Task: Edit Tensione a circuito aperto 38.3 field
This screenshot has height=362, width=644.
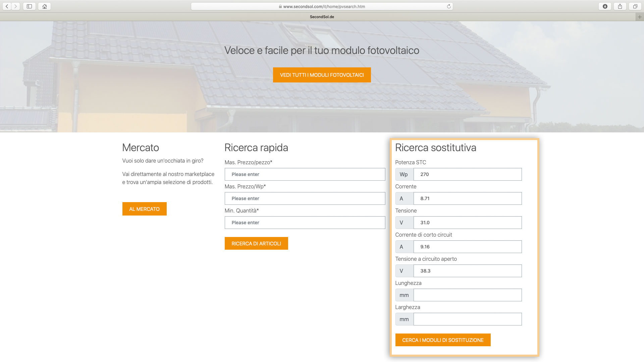Action: pos(467,271)
